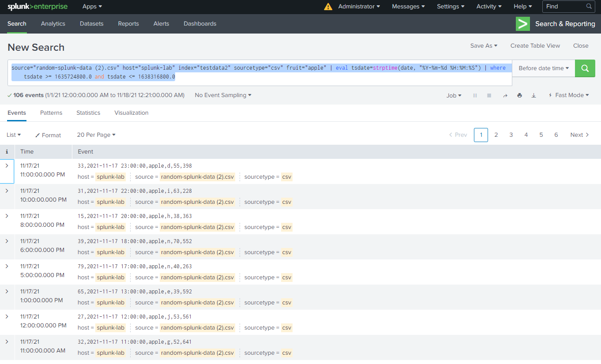Click splunk-lab host value in first event
The width and height of the screenshot is (601, 364).
click(111, 177)
